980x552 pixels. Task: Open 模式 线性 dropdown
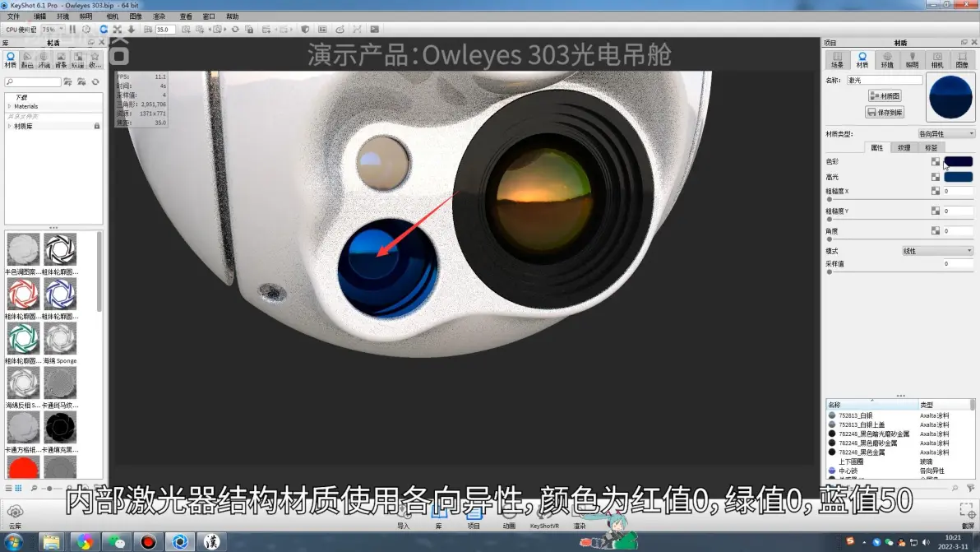click(x=937, y=251)
